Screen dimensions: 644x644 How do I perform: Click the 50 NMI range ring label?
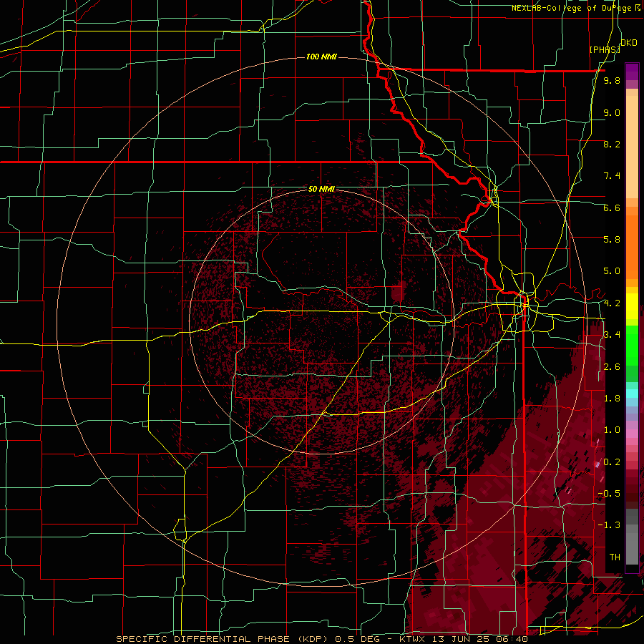tap(321, 189)
